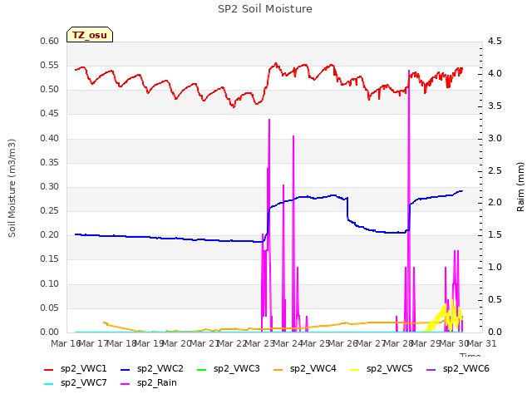Click the 0.45 left axis tick label
The width and height of the screenshot is (532, 399).
[50, 114]
